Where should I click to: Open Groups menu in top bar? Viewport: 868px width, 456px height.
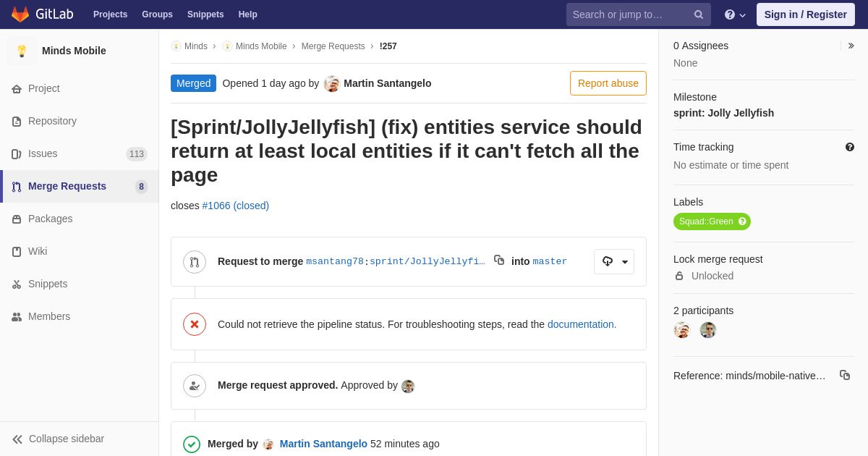[x=157, y=14]
